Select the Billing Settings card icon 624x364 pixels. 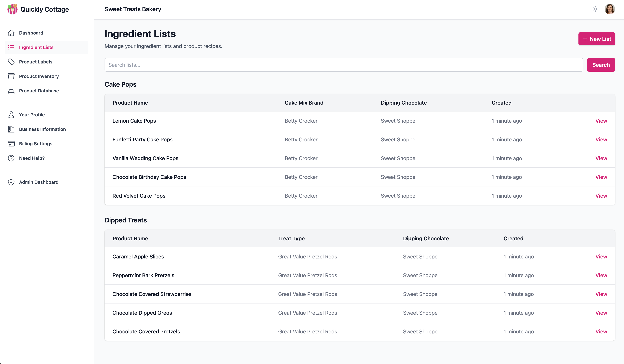pyautogui.click(x=11, y=144)
